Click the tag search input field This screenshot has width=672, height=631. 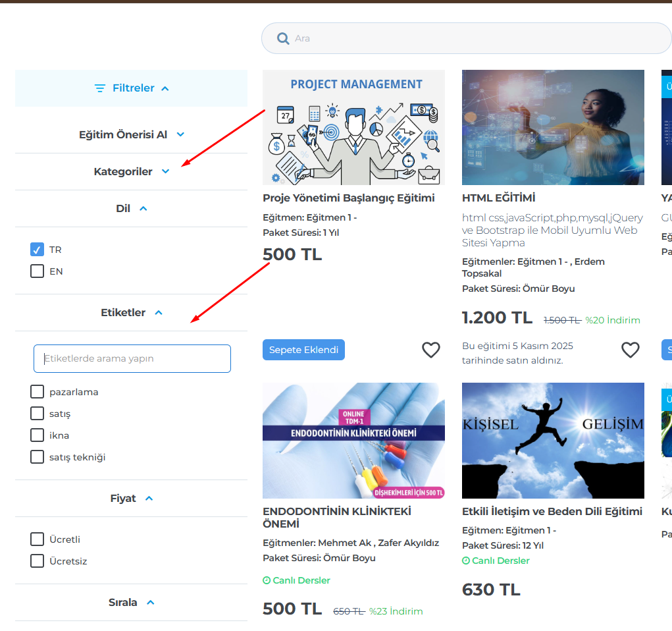pos(132,359)
